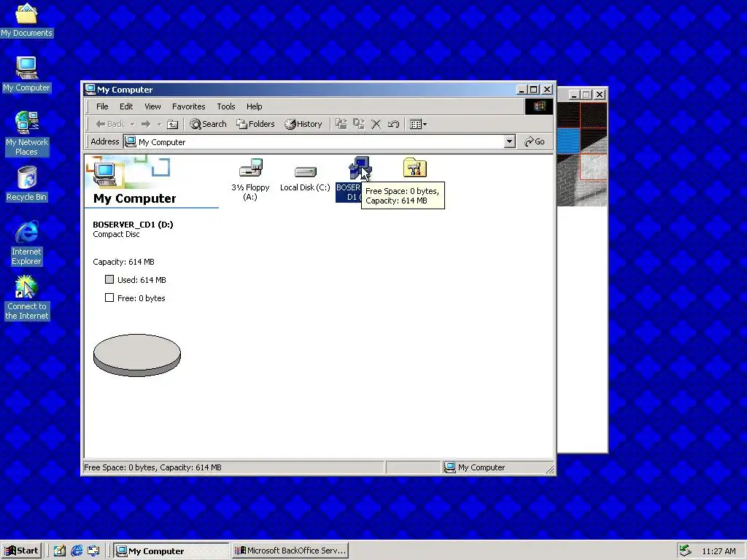Open the Control Panel folder icon
Viewport: 747px width, 560px height.
click(414, 168)
